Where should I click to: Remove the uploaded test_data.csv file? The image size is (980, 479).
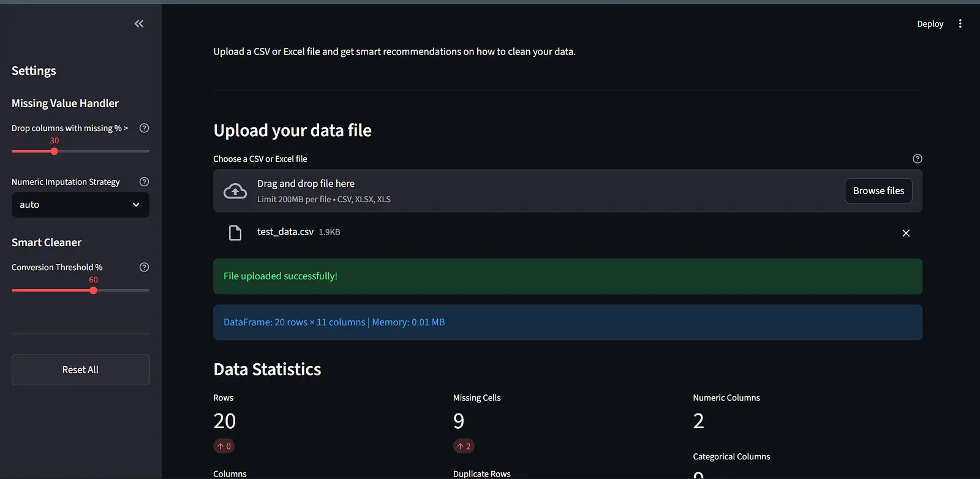[x=906, y=233]
